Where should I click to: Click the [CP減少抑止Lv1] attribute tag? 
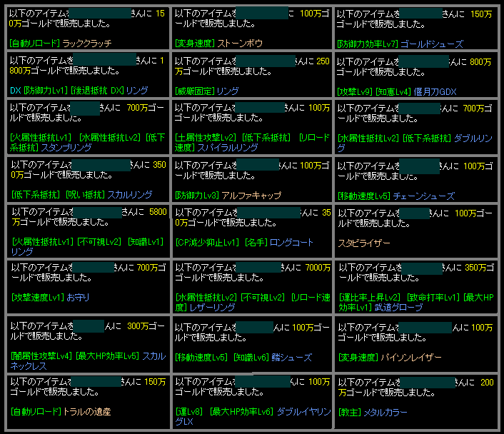point(207,243)
